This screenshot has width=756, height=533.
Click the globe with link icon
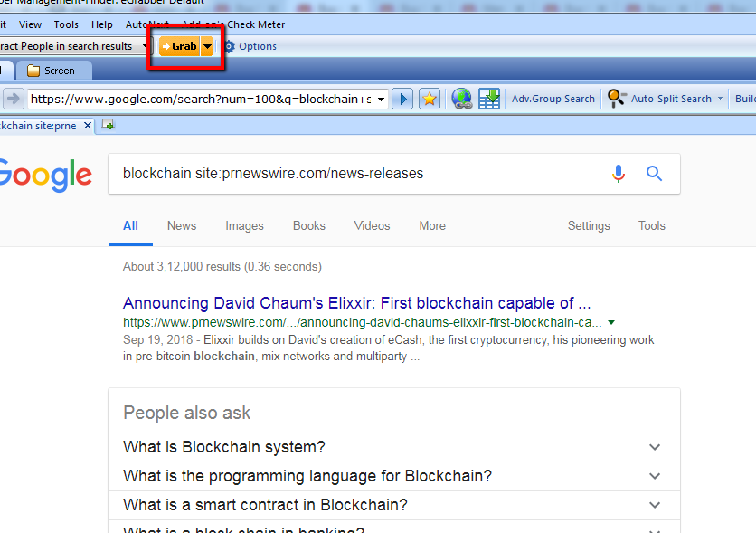click(462, 99)
